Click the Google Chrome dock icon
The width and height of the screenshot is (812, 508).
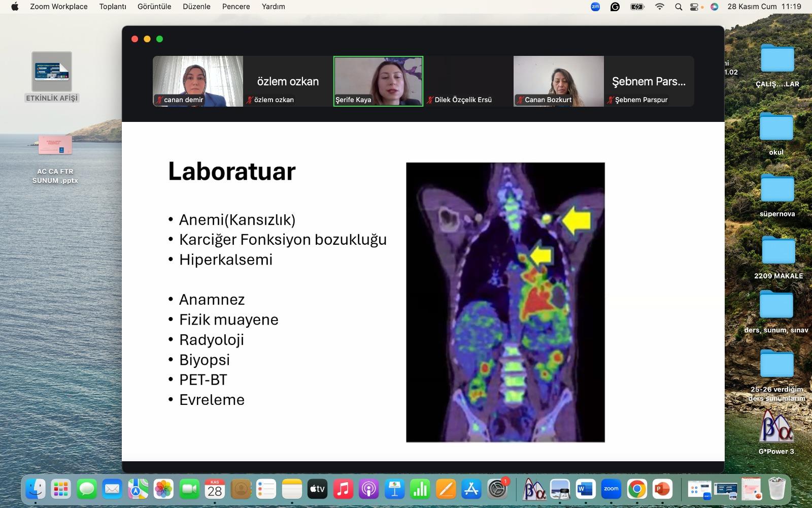pos(637,489)
